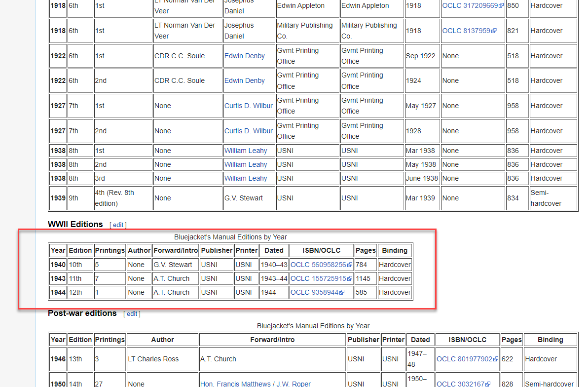Select the G.V. Stewart cell in 1940 row
The image size is (588, 387).
176,265
